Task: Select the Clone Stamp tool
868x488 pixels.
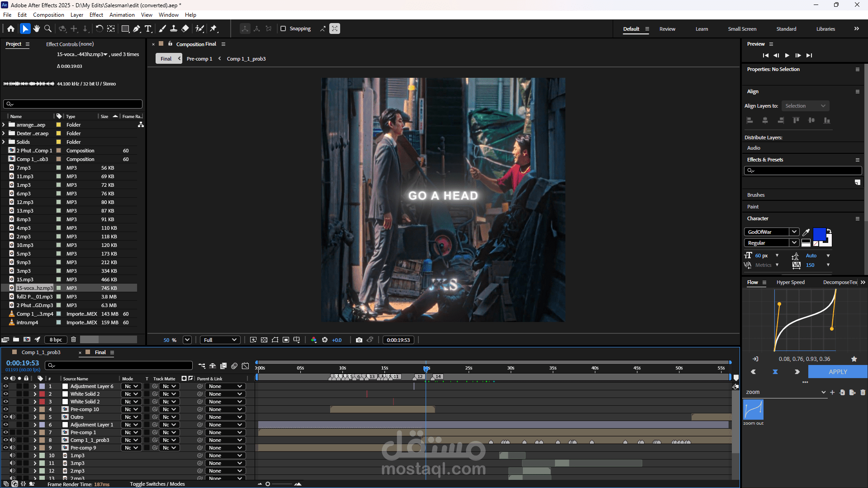Action: point(174,28)
